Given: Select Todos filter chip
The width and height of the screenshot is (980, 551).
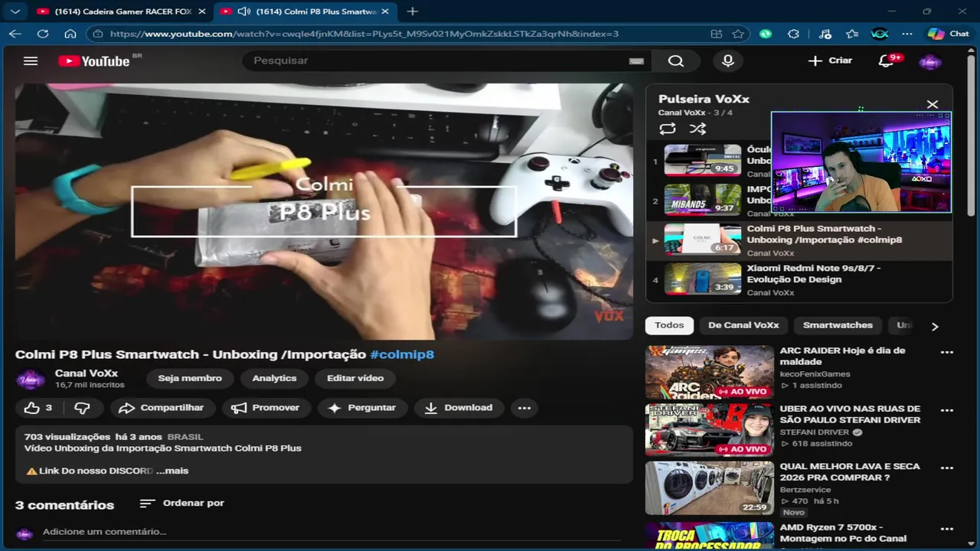Looking at the screenshot, I should click(669, 325).
